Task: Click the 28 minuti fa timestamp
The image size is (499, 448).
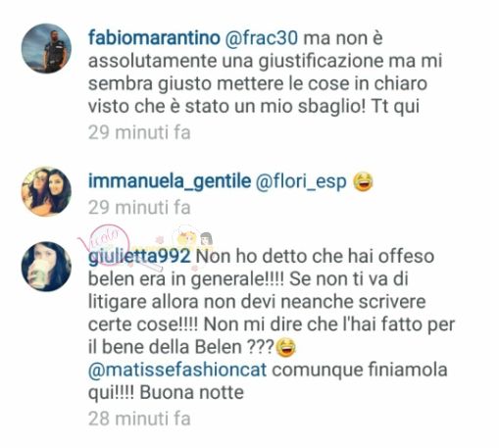Action: [139, 419]
